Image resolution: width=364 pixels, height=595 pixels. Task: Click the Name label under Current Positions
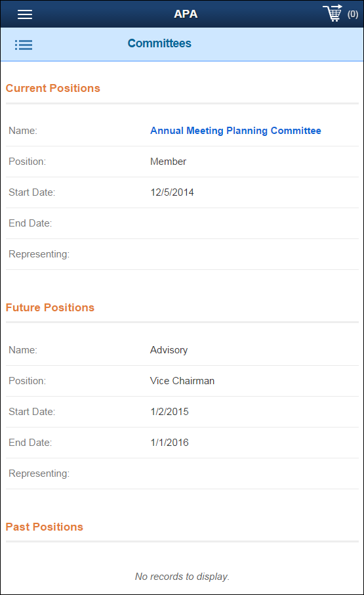pos(23,131)
